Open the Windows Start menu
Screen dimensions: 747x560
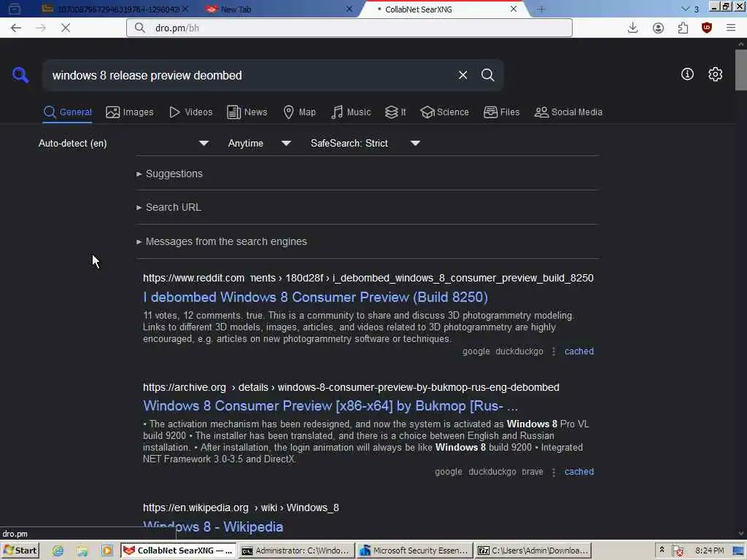20,551
